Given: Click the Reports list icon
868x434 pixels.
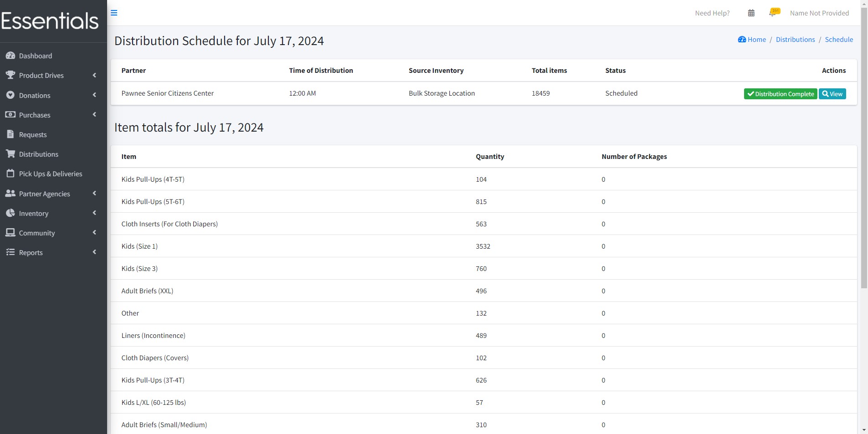Looking at the screenshot, I should pyautogui.click(x=10, y=252).
